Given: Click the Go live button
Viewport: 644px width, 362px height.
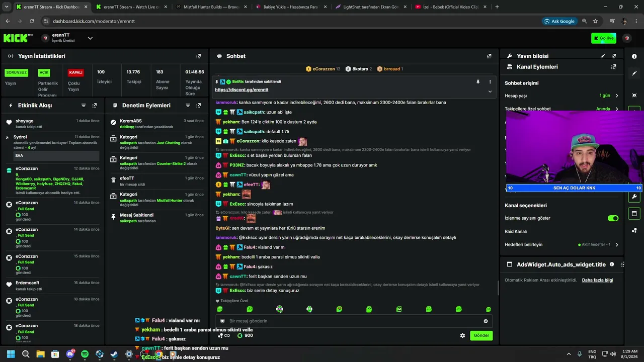Looking at the screenshot, I should 604,38.
